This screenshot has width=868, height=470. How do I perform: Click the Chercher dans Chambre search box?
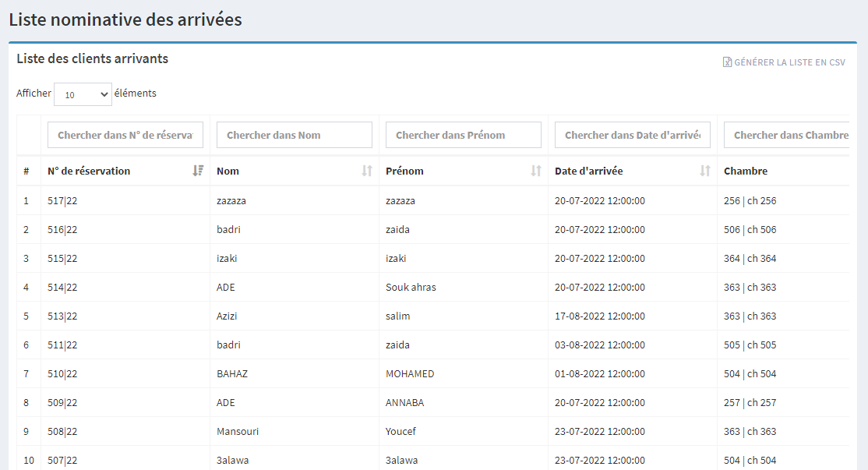[787, 135]
